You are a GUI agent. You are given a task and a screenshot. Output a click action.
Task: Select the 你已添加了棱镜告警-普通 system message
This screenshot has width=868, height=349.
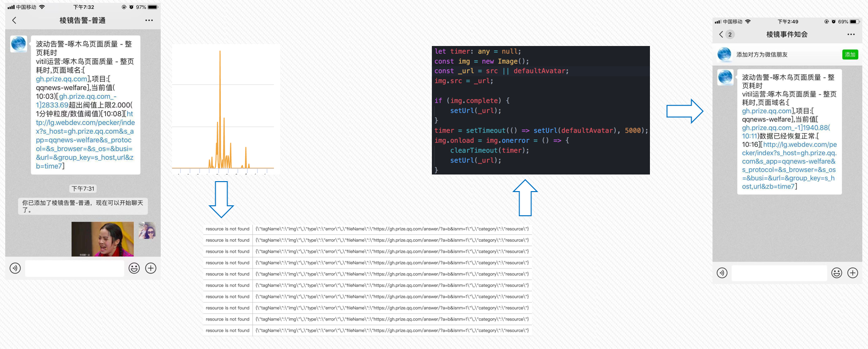(x=83, y=206)
